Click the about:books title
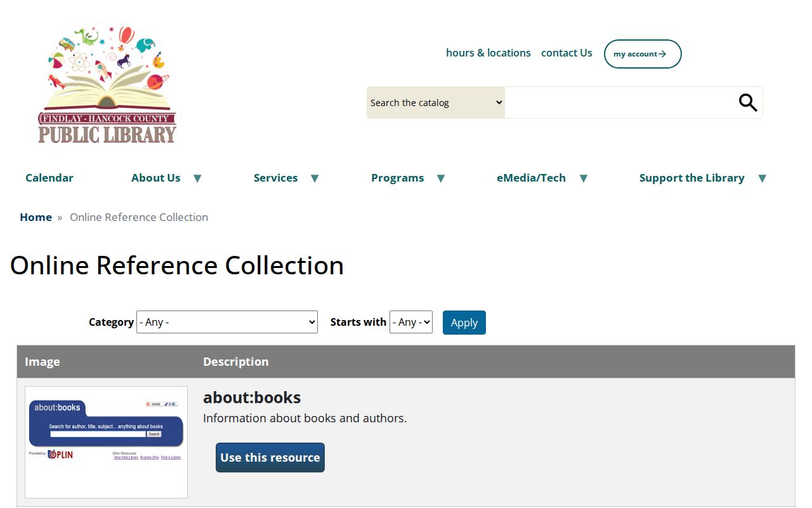This screenshot has height=508, width=812. click(x=252, y=398)
